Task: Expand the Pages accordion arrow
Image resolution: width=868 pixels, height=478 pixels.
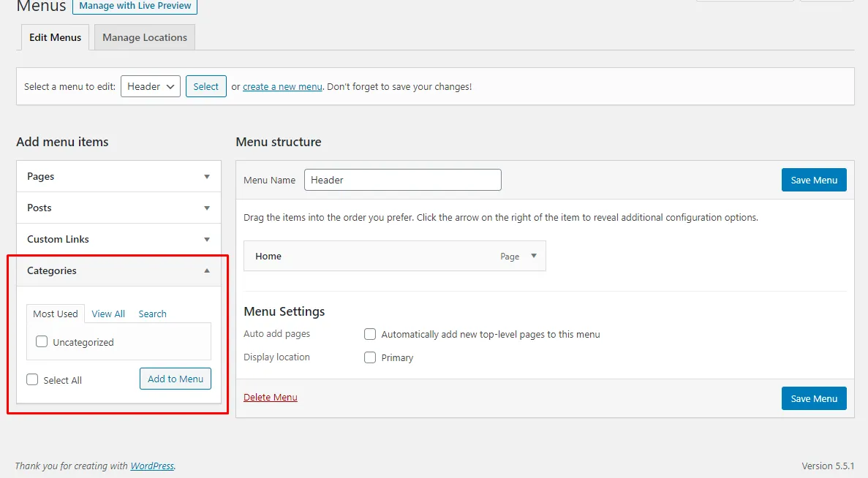Action: [x=207, y=177]
